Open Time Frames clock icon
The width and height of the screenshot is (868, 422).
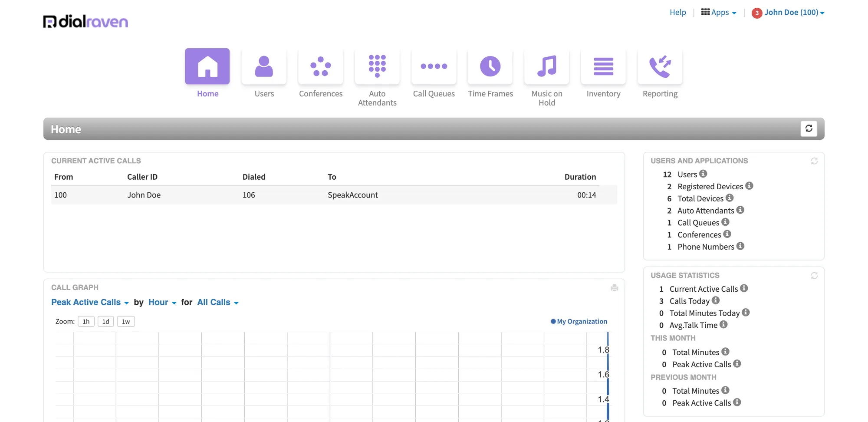[x=490, y=66]
